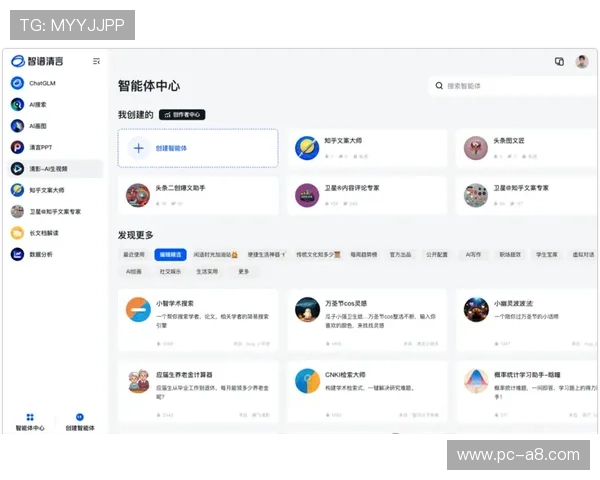Open the 卫星®内容评论专家 agent card
This screenshot has width=600, height=480.
tap(367, 196)
